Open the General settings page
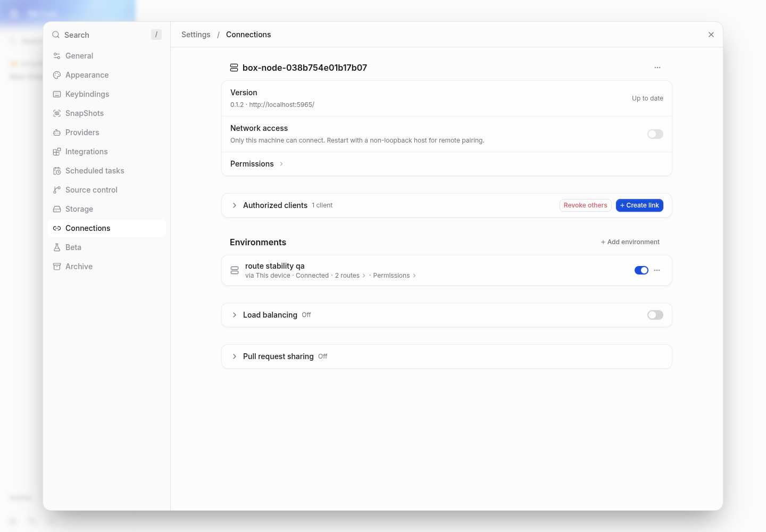Screen dimensions: 766x532 coord(106,56)
